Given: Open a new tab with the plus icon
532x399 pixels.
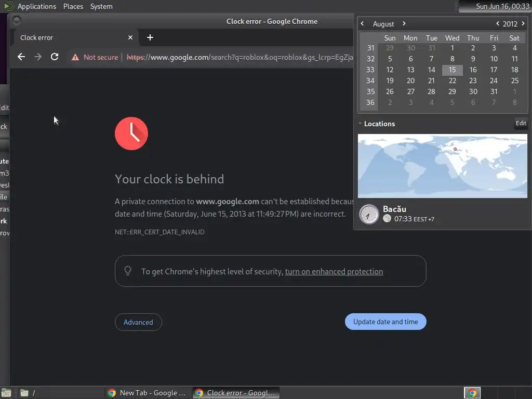Looking at the screenshot, I should tap(150, 37).
